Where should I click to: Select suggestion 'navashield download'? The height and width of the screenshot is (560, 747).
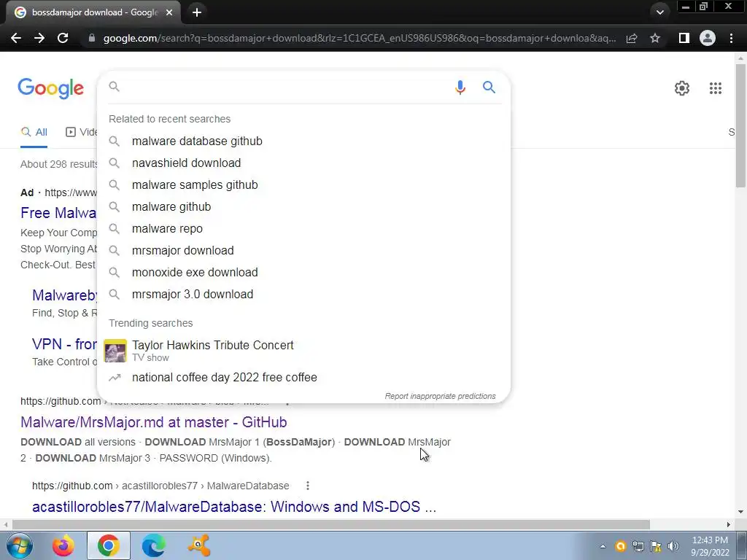pyautogui.click(x=303, y=163)
